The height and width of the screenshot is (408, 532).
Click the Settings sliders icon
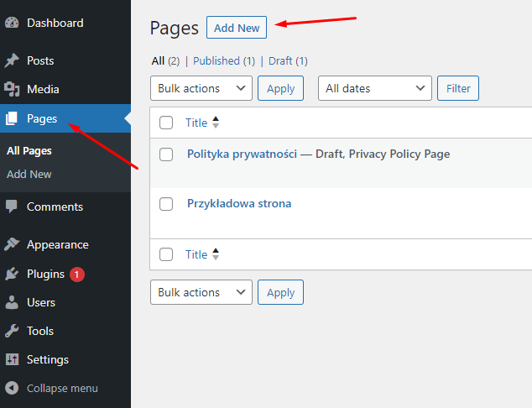[12, 359]
